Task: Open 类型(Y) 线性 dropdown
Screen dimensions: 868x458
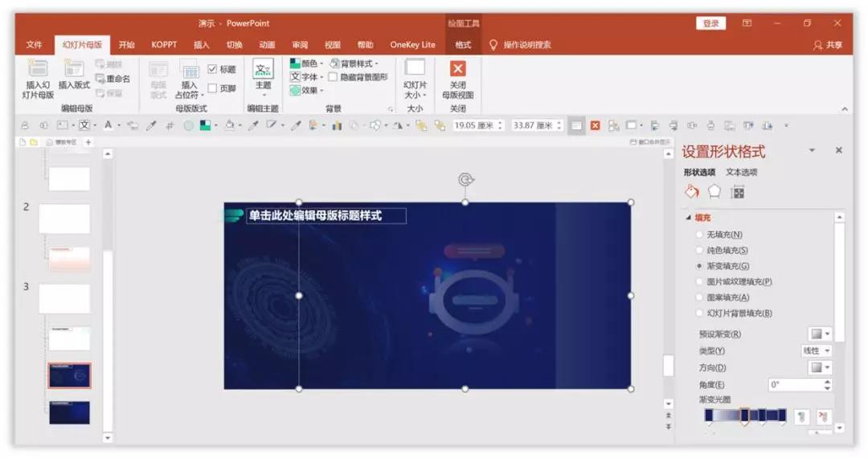Action: pos(816,350)
